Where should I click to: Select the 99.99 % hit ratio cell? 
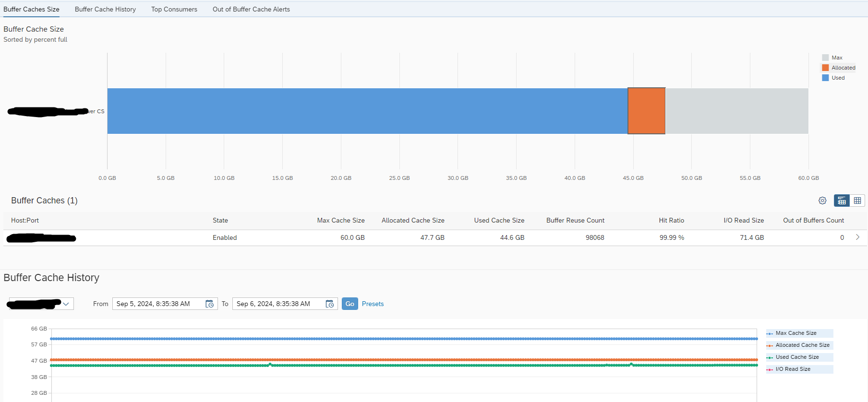(x=672, y=237)
